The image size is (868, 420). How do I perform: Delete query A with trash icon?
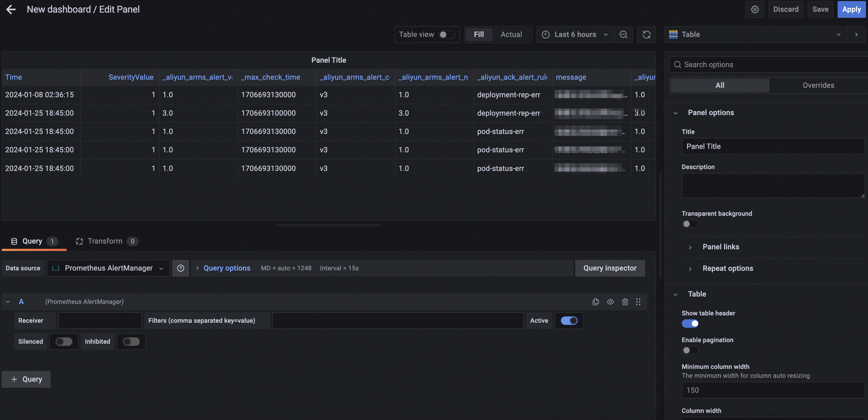coord(625,302)
